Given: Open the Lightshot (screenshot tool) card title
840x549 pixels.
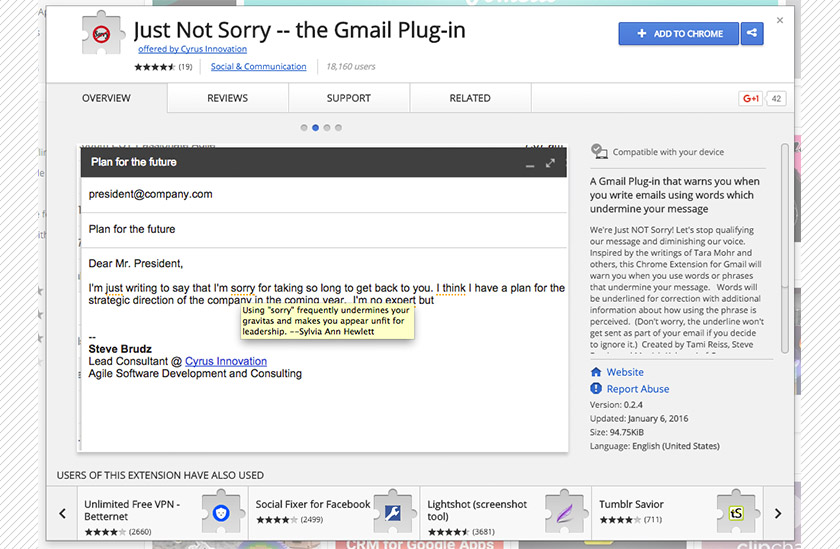Looking at the screenshot, I should tap(477, 510).
